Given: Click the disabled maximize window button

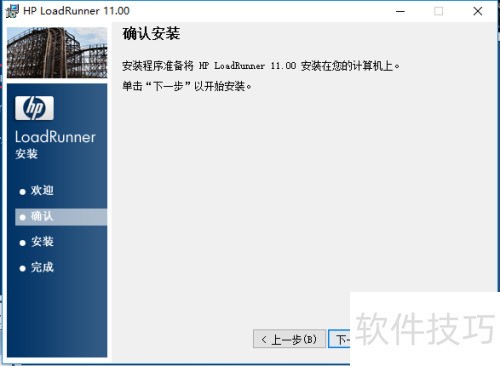Looking at the screenshot, I should tap(439, 11).
